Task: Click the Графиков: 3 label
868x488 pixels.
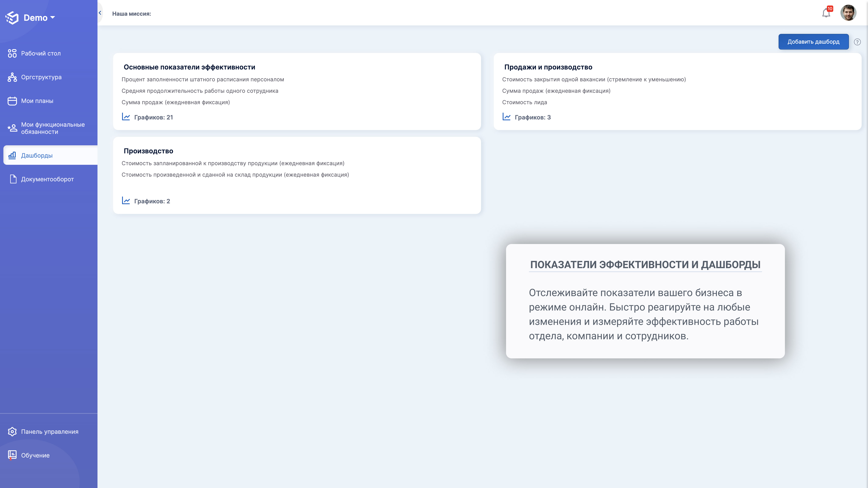Action: [x=533, y=117]
